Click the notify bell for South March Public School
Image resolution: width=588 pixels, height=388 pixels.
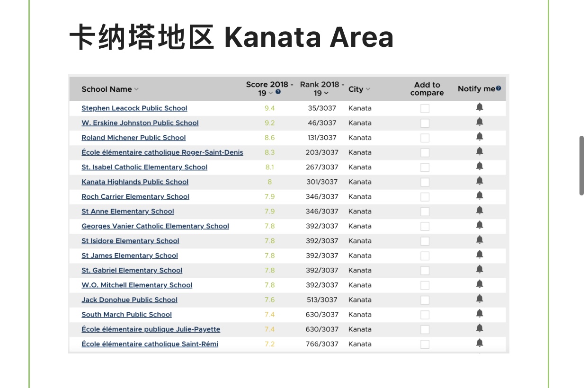tap(479, 314)
